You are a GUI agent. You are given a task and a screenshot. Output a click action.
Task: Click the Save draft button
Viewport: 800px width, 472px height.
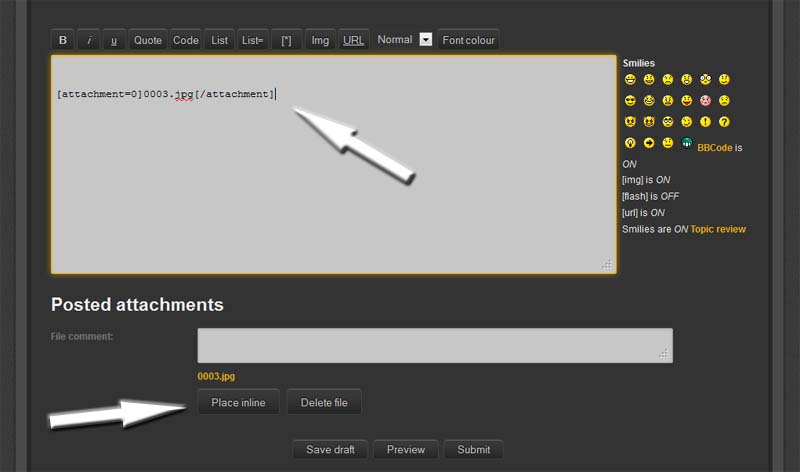(x=330, y=449)
